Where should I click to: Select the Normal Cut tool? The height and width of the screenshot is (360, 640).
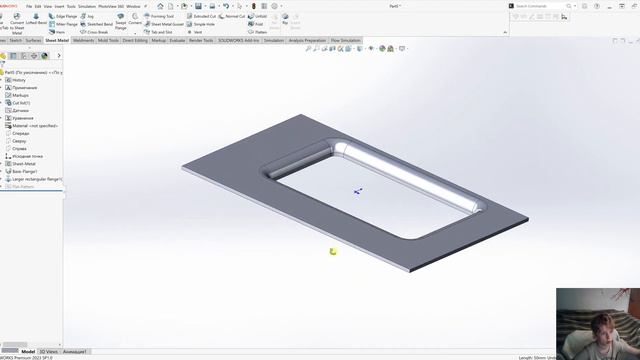232,16
